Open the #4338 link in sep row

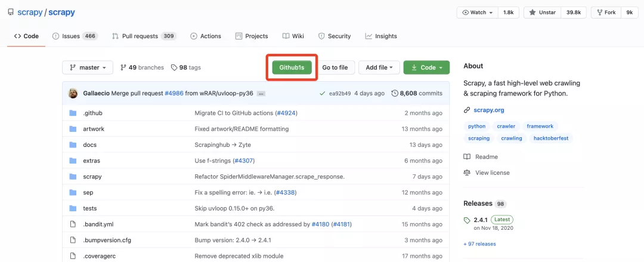coord(284,193)
